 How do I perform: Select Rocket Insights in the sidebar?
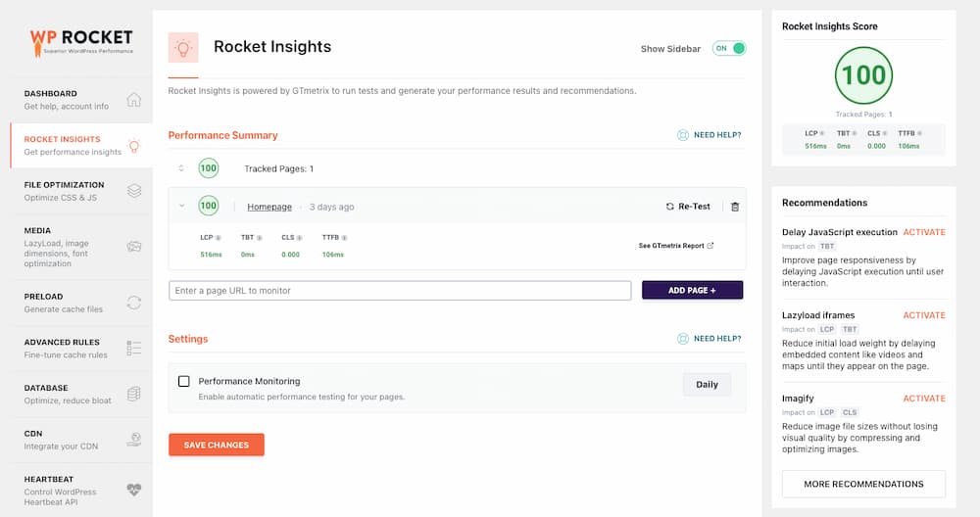tap(81, 146)
